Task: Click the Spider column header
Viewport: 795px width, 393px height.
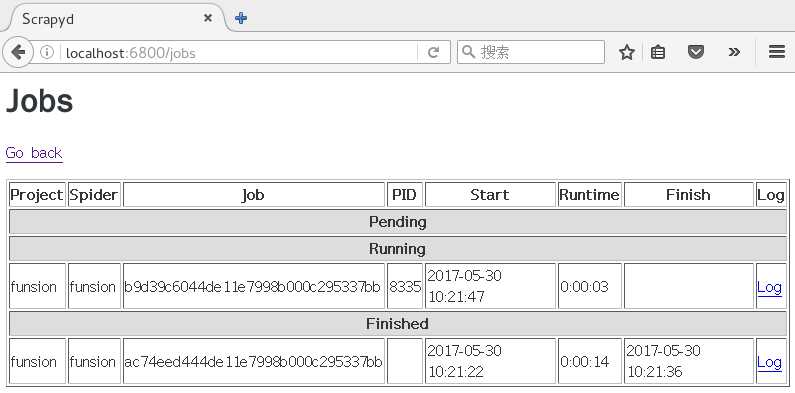Action: 94,195
